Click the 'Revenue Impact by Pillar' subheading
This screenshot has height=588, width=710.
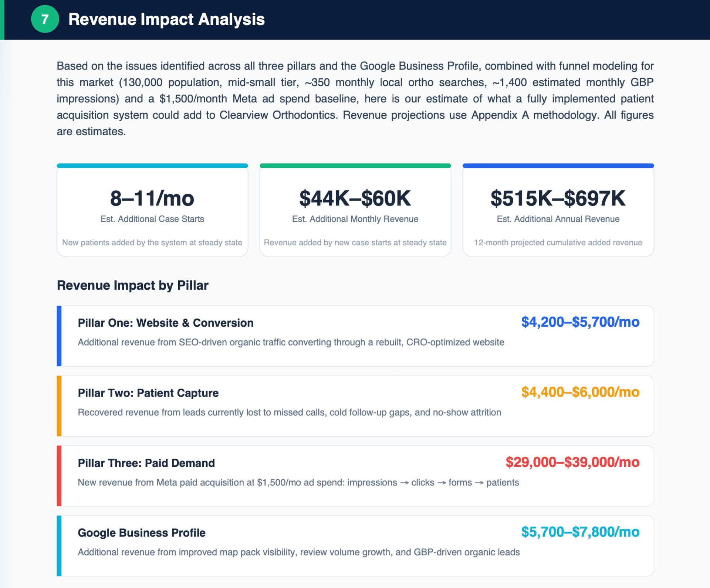pos(133,285)
